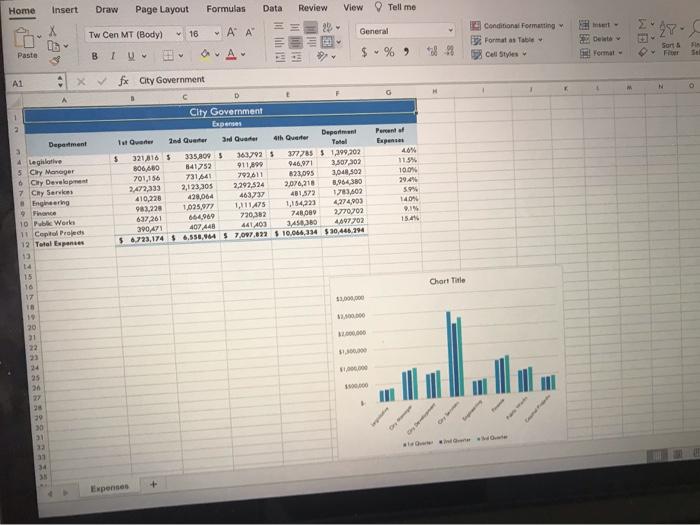Viewport: 700px width, 525px height.
Task: Open the General number format dropdown
Action: pos(450,30)
